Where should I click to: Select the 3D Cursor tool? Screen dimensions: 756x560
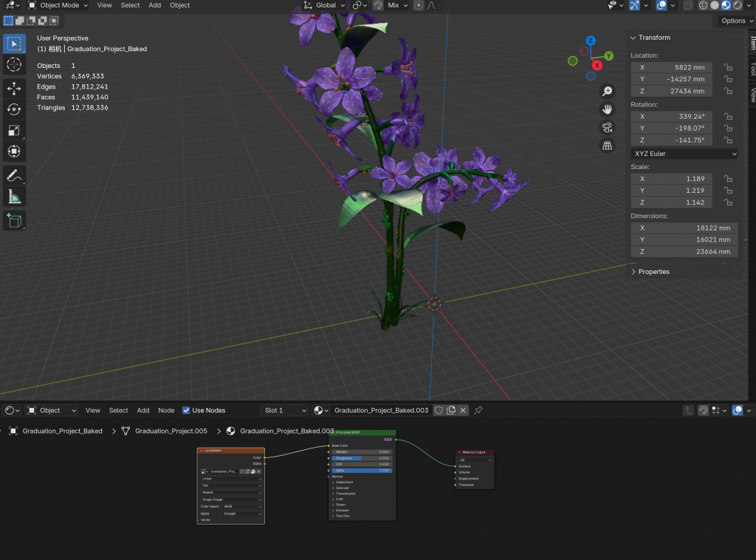[14, 64]
